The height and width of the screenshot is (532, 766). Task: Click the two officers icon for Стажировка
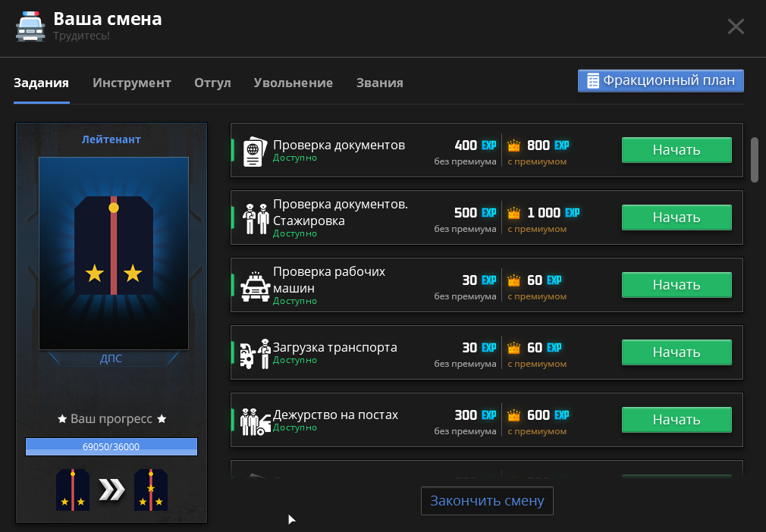(255, 218)
